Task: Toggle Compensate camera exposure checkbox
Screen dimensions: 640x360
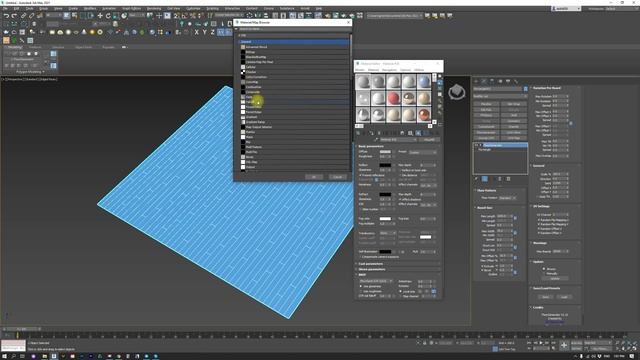Action: pyautogui.click(x=360, y=257)
